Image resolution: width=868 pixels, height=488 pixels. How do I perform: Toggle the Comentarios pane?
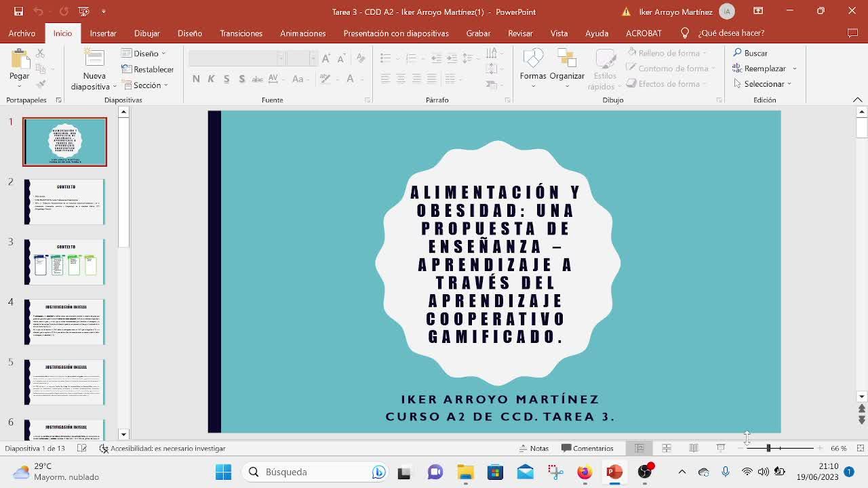coord(587,448)
